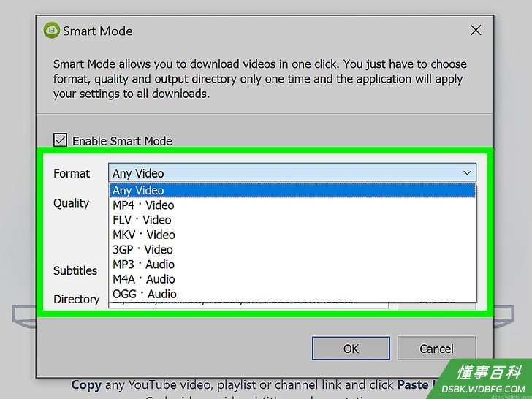
Task: Toggle the Enable Smart Mode checkbox
Action: point(61,140)
